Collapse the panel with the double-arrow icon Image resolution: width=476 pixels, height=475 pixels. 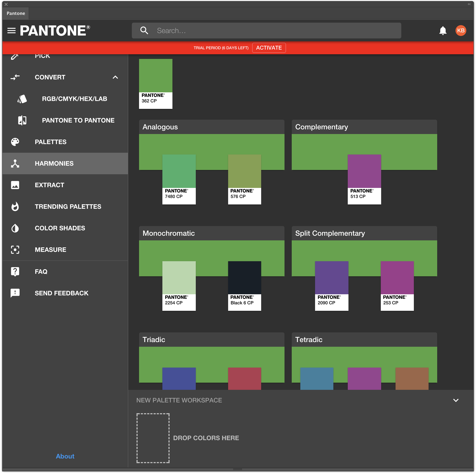pyautogui.click(x=469, y=4)
